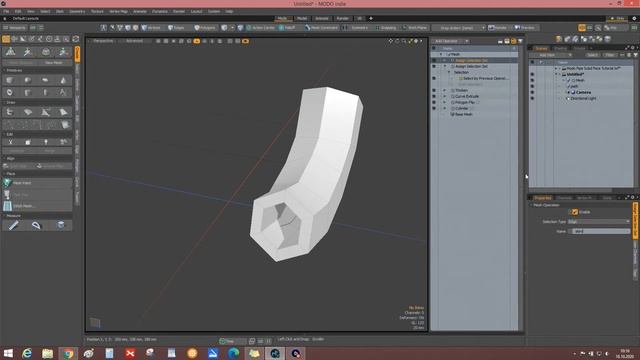The image size is (640, 360).
Task: Select the Sphere primitive tool
Action: 28,80
